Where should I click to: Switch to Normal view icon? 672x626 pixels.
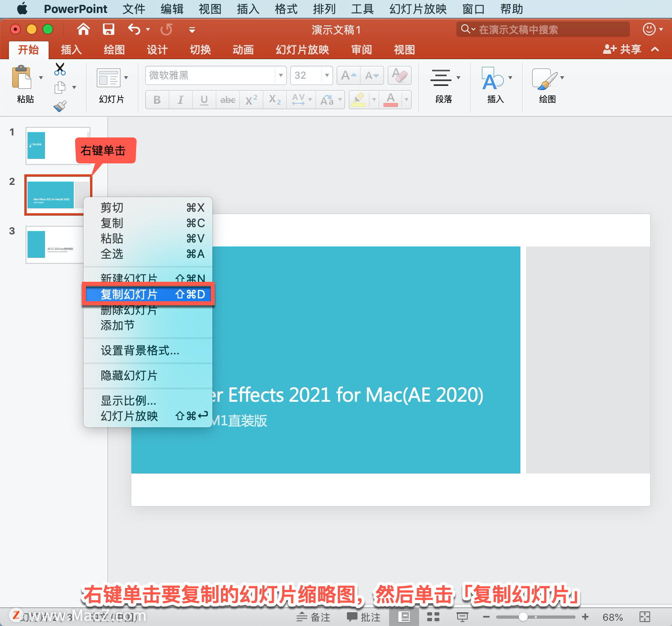[404, 617]
